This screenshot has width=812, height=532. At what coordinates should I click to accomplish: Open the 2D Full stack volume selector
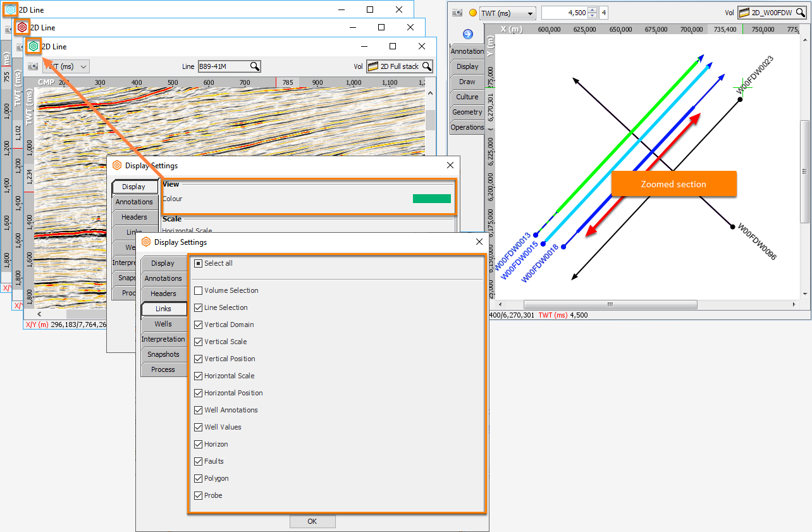(400, 66)
